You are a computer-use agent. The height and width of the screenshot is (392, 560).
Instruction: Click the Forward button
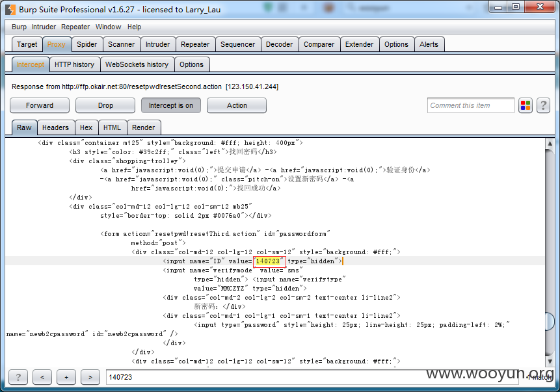coord(39,106)
